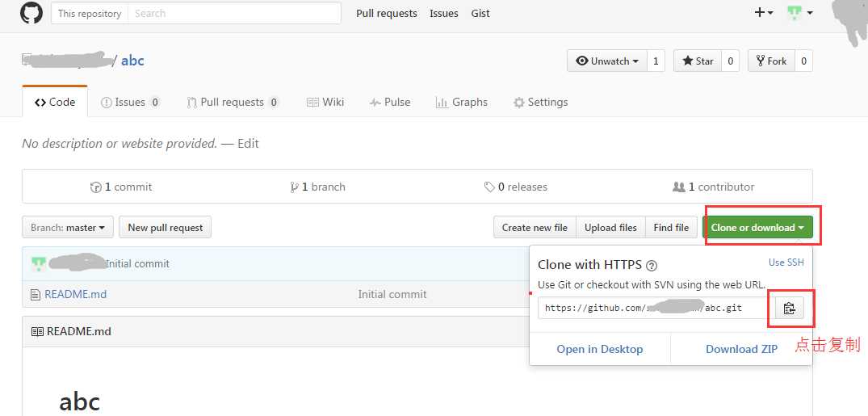The height and width of the screenshot is (416, 868).
Task: View watcher count next to Unwatch
Action: [x=656, y=61]
